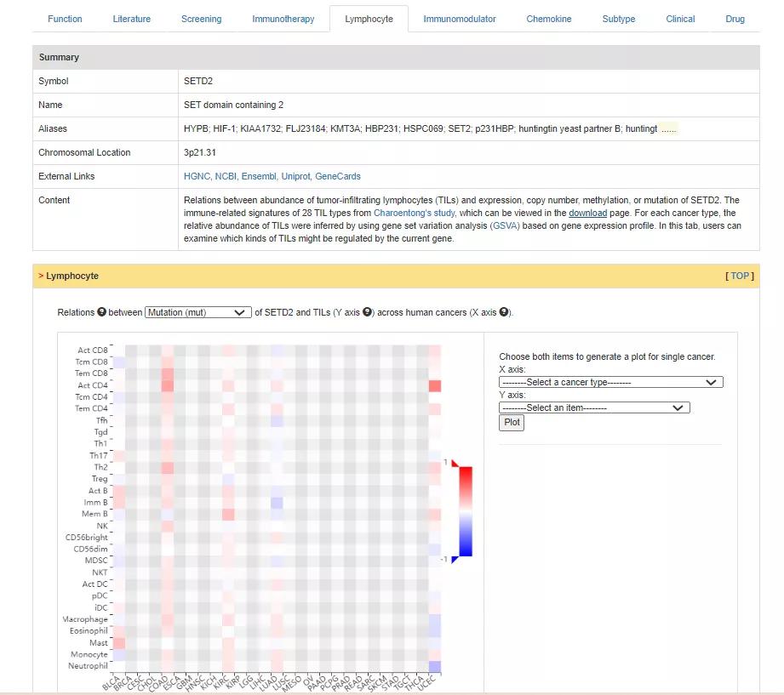Image resolution: width=784 pixels, height=695 pixels.
Task: Jump to page top via TOP link
Action: [740, 276]
